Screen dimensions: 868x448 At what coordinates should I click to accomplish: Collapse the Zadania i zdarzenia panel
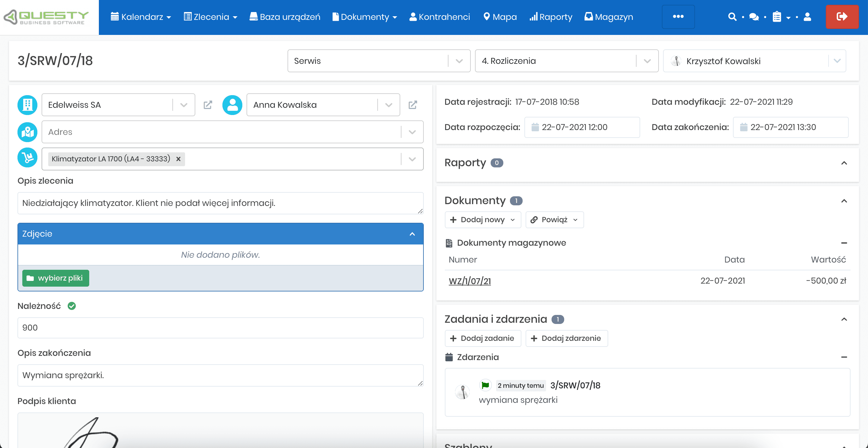pyautogui.click(x=844, y=319)
